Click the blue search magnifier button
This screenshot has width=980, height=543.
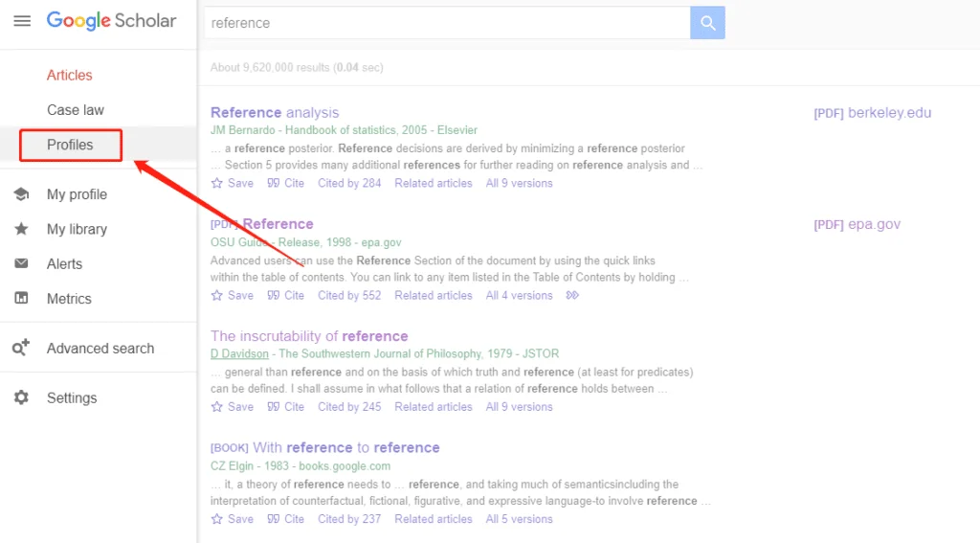tap(707, 23)
